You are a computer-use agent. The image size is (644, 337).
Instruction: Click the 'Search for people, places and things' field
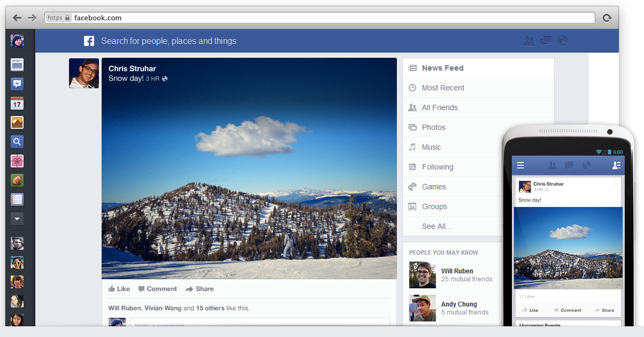[168, 41]
